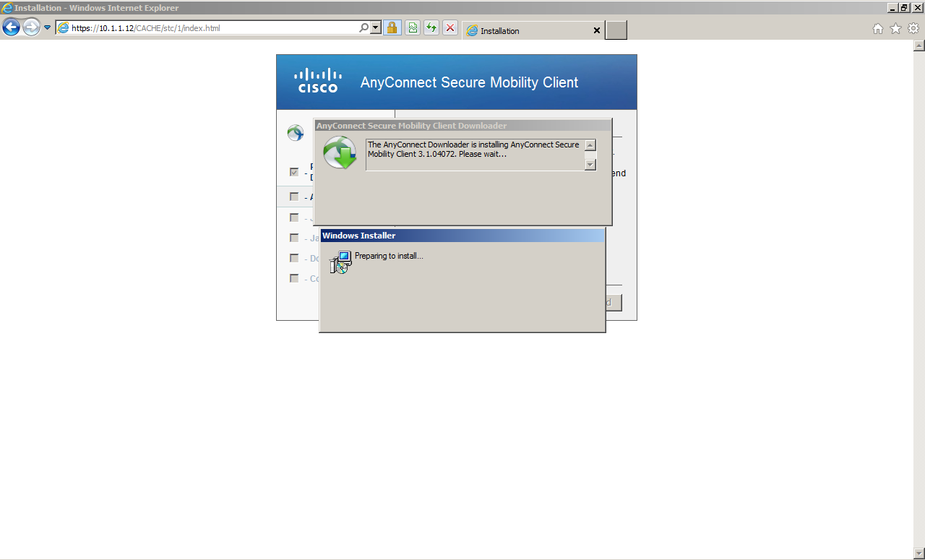Restore down the Internet Explorer window

pyautogui.click(x=905, y=7)
